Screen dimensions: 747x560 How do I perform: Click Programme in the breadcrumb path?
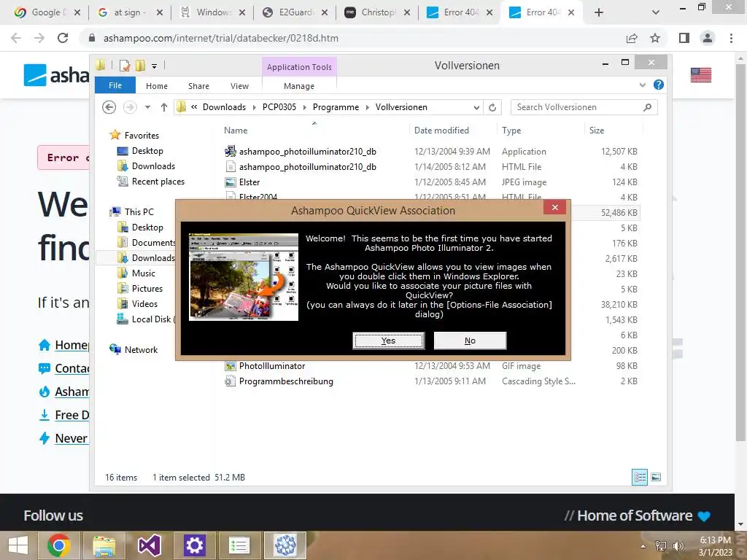(x=336, y=107)
